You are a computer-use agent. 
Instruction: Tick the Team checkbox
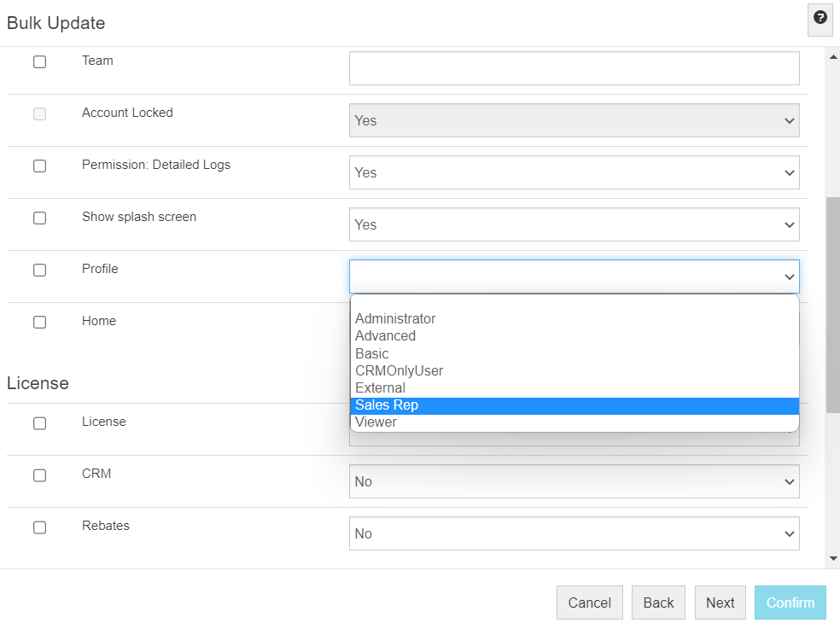coord(40,61)
